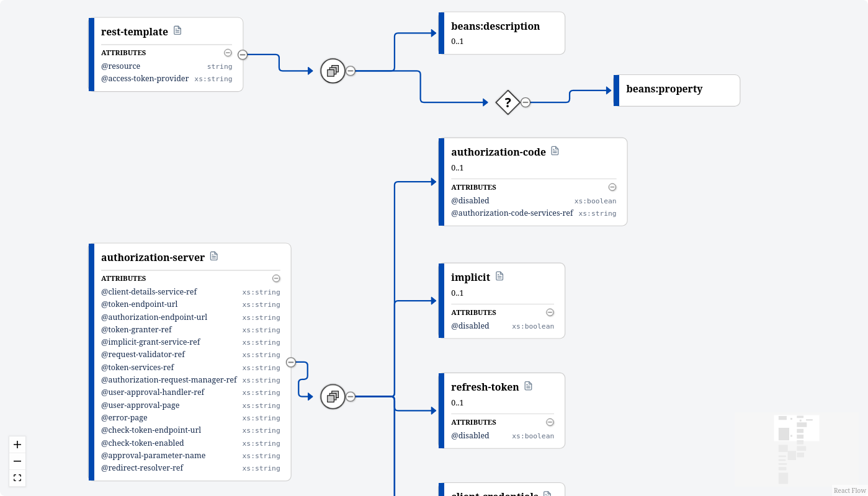Click the document icon next to authorization-code

tap(555, 151)
